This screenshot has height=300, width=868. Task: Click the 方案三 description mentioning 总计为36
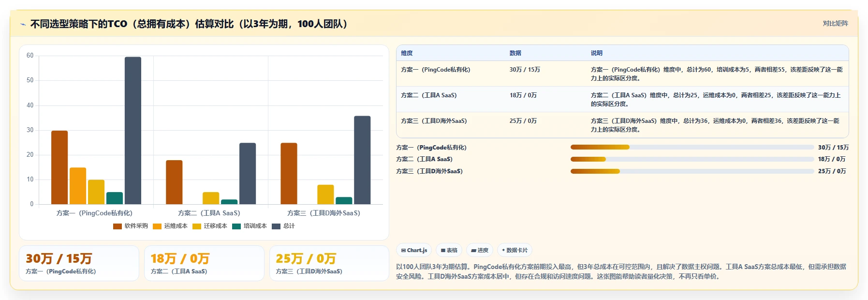[715, 125]
